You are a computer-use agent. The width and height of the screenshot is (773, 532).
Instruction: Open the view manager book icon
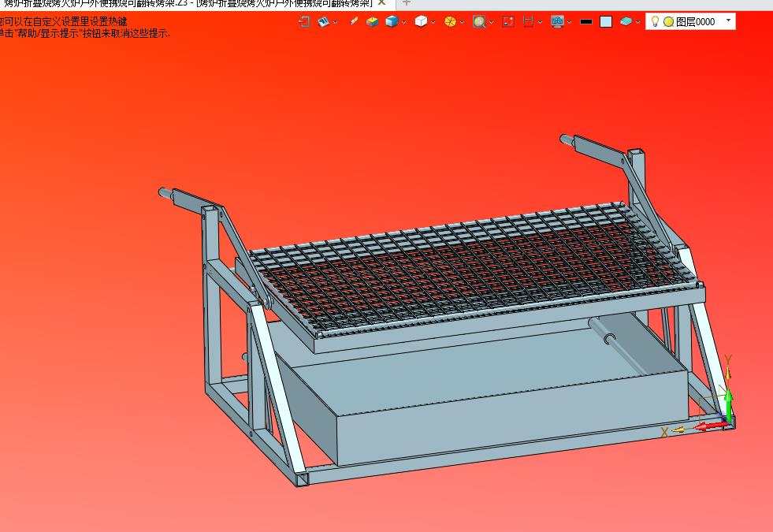tap(323, 22)
